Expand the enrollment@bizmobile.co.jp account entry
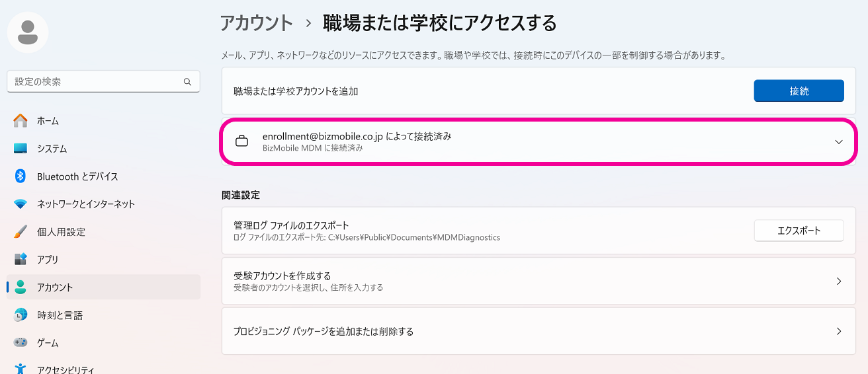Viewport: 868px width, 374px height. pos(838,141)
